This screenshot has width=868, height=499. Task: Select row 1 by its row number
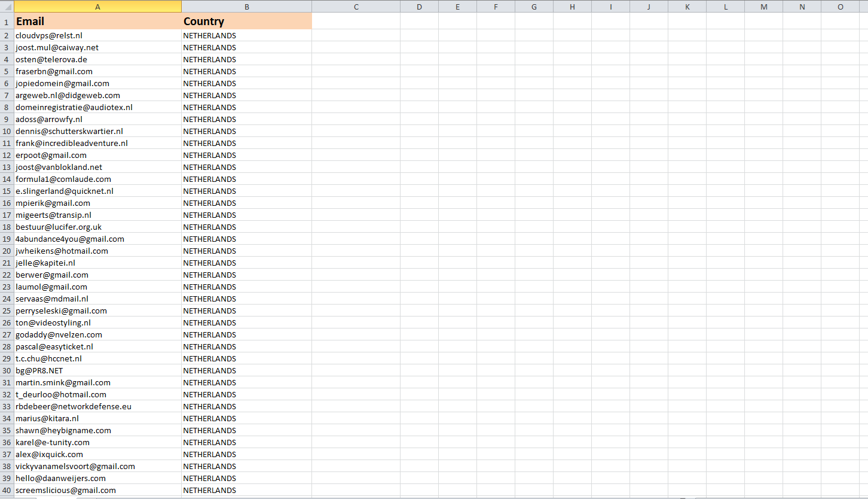pos(7,21)
